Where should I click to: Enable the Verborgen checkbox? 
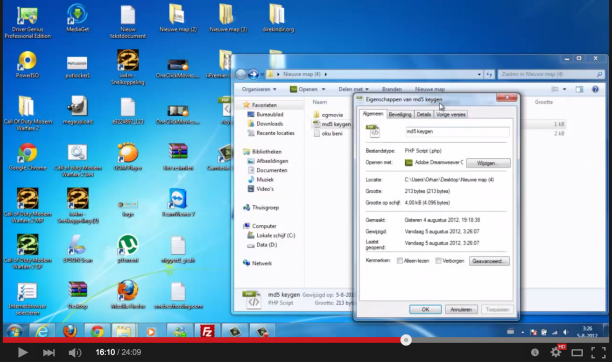[438, 261]
